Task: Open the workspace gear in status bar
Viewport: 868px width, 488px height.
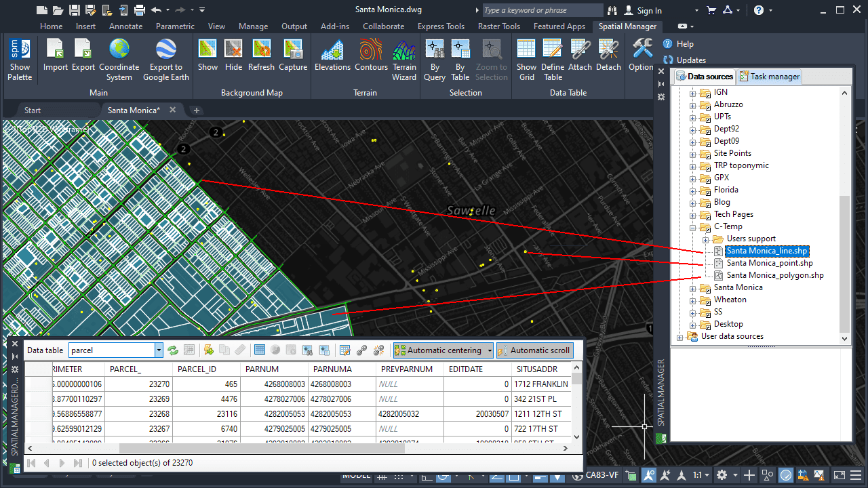Action: [722, 475]
